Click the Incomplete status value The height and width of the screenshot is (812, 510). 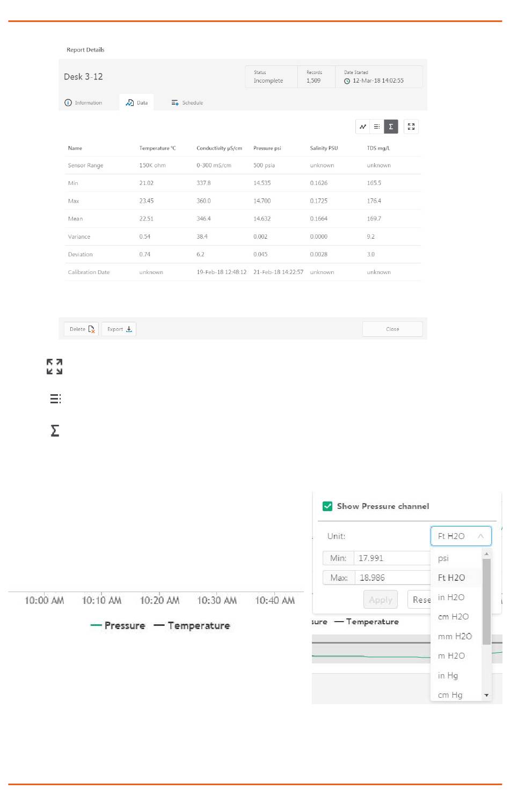click(268, 80)
